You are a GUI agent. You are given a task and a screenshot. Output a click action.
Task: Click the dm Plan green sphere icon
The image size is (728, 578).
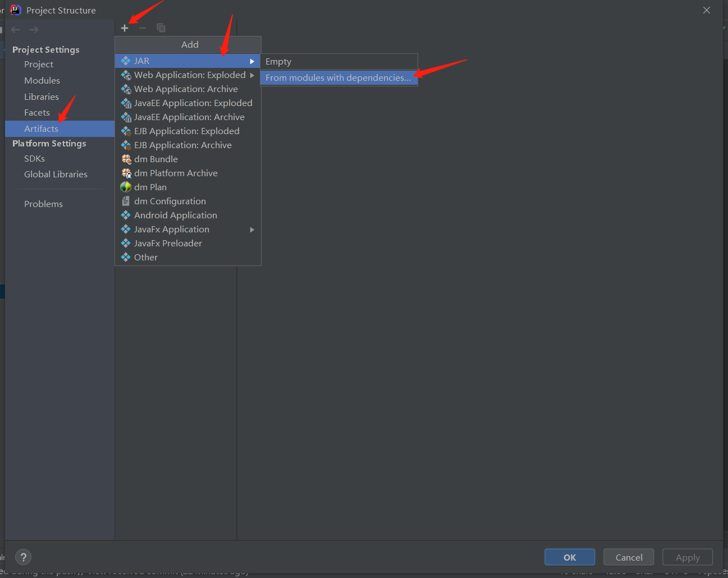126,187
